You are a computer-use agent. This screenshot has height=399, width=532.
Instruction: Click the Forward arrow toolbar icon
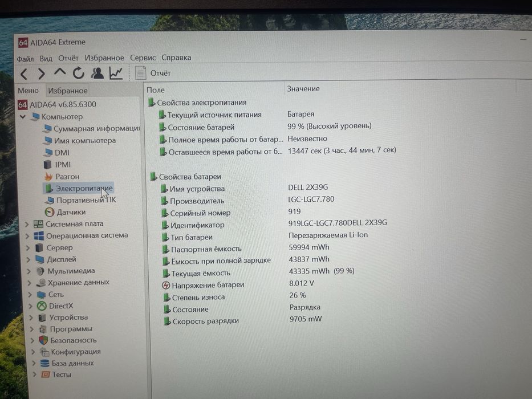(x=41, y=74)
